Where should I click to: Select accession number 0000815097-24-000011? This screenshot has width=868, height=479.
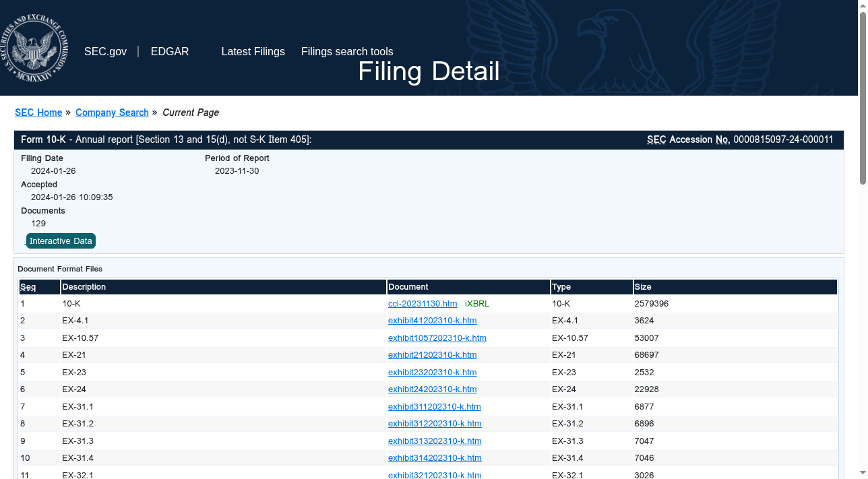[x=783, y=139]
